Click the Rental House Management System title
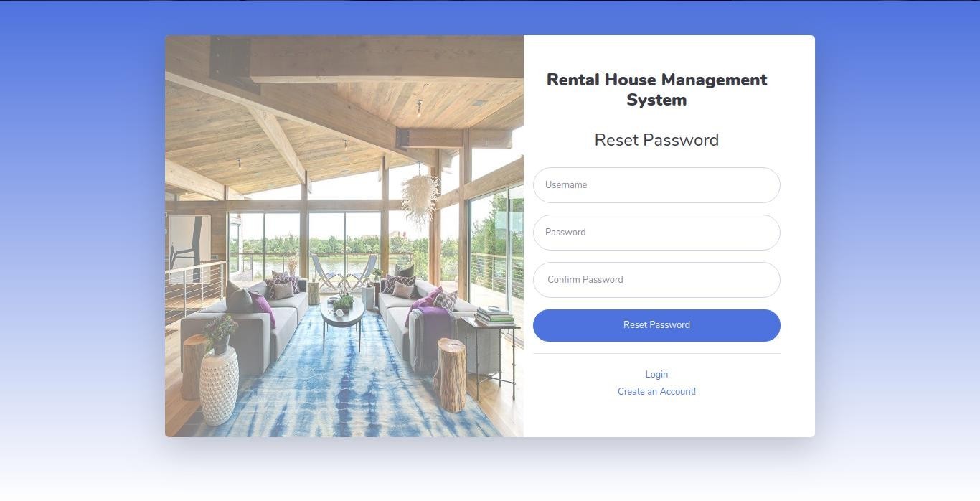The width and height of the screenshot is (980, 501). 656,90
